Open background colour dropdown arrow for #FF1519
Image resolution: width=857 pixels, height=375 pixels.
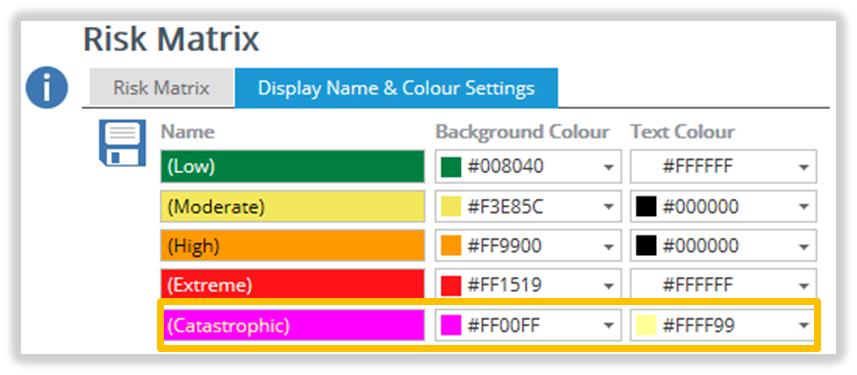[x=608, y=286]
